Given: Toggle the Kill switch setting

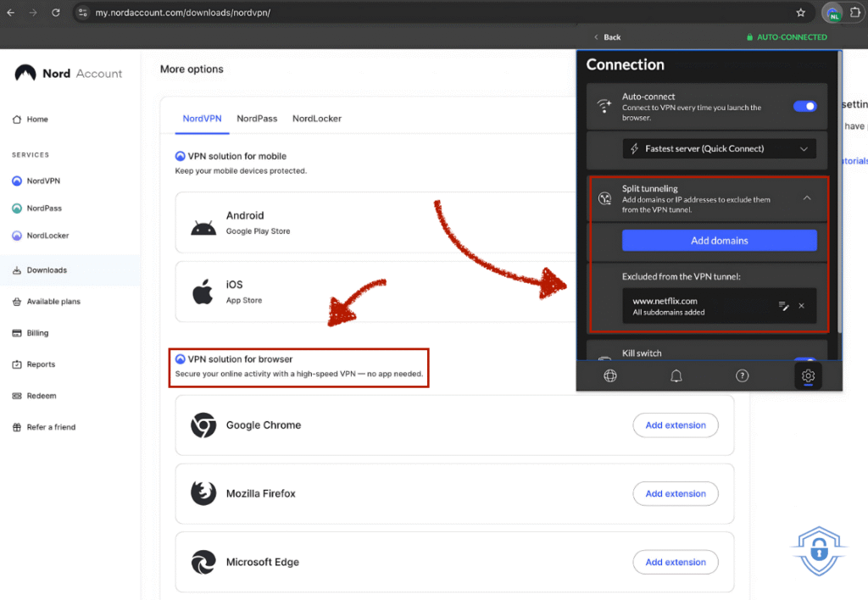Looking at the screenshot, I should click(805, 358).
